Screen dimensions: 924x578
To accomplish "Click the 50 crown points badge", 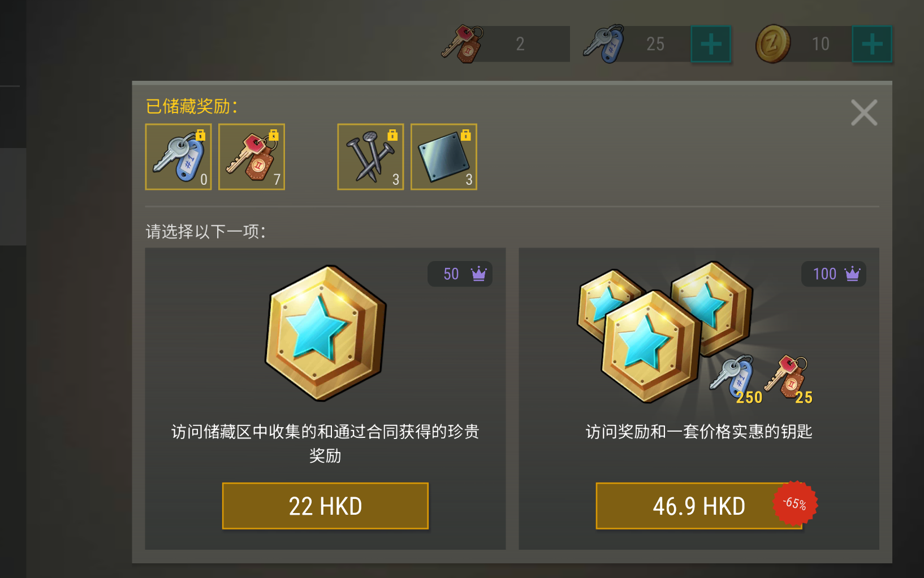I will [460, 274].
